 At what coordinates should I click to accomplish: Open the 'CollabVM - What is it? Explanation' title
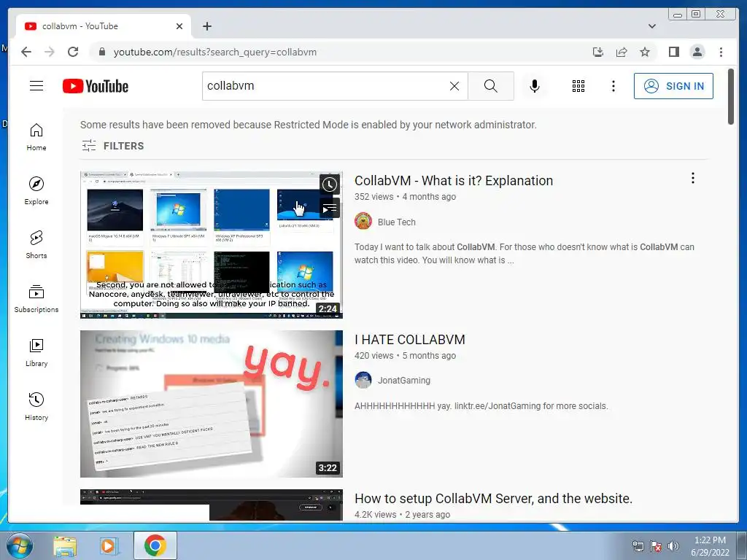[454, 181]
